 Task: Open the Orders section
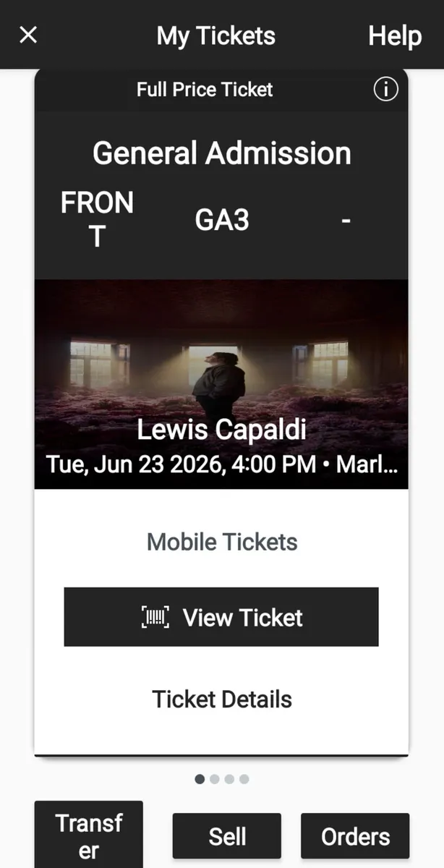[355, 837]
